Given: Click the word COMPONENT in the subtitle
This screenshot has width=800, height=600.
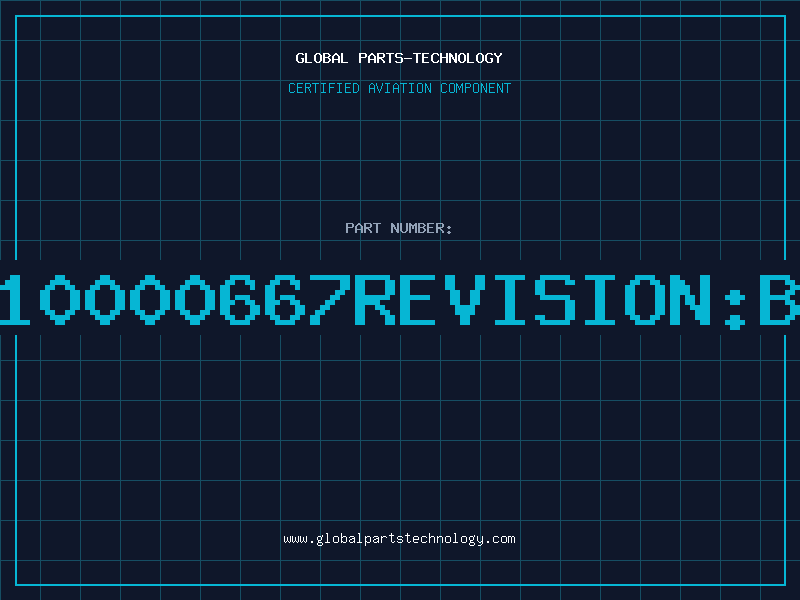Looking at the screenshot, I should (475, 88).
